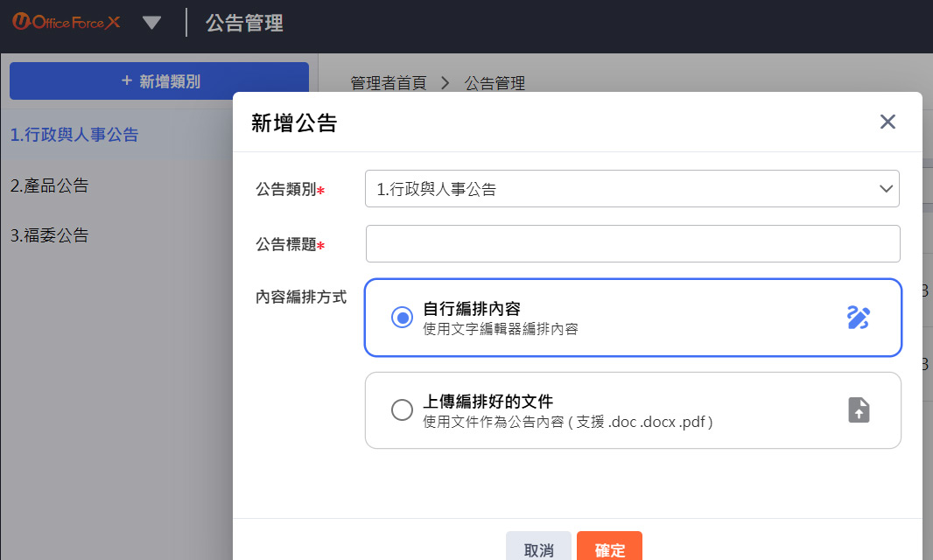
Task: Select 2.產品公告 category
Action: 49,185
